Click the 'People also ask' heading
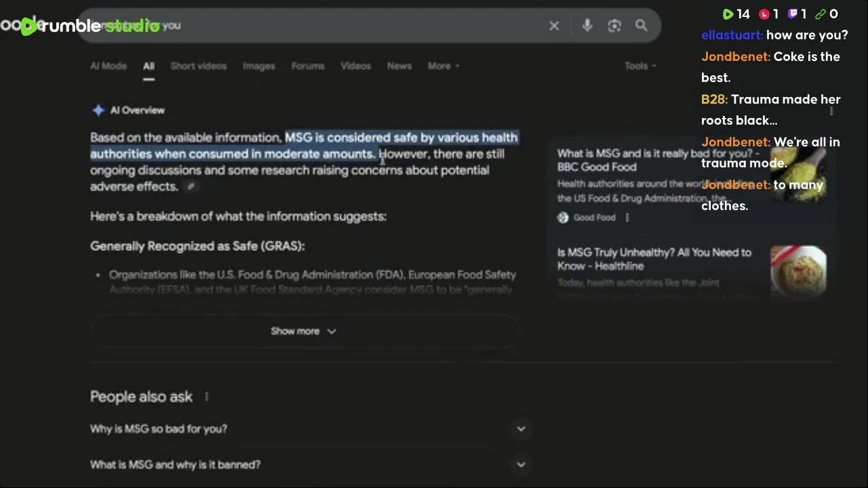The image size is (868, 488). [x=141, y=397]
